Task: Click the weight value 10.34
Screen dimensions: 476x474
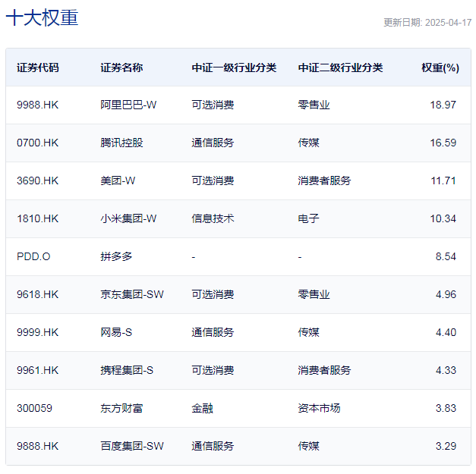Action: pos(443,218)
